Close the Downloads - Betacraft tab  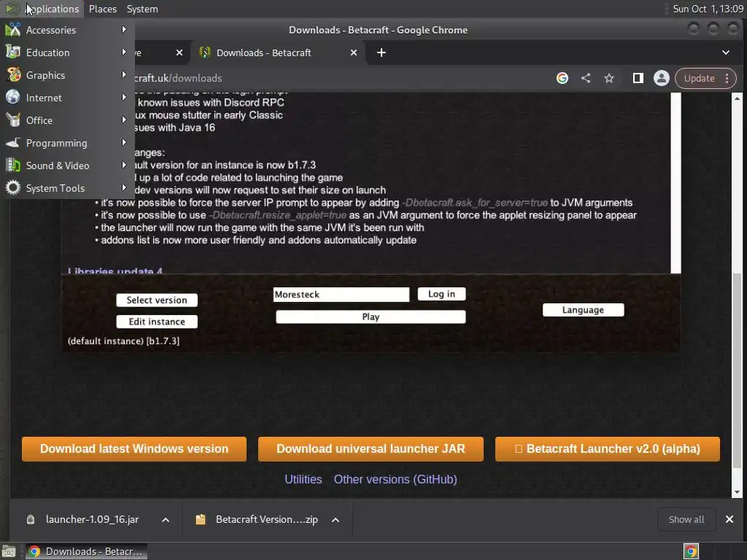354,52
